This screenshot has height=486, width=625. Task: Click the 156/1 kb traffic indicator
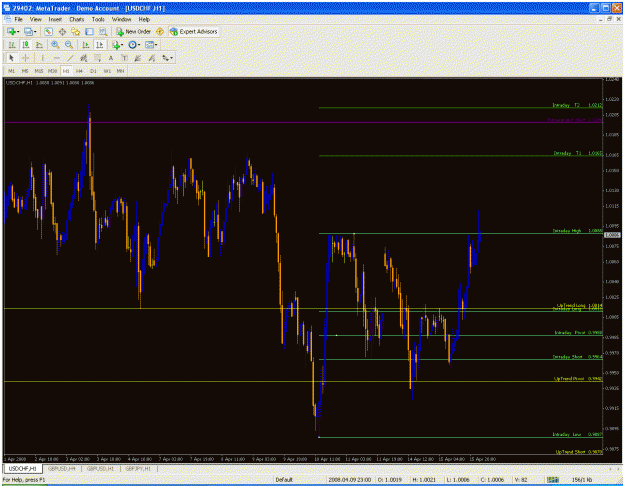582,480
